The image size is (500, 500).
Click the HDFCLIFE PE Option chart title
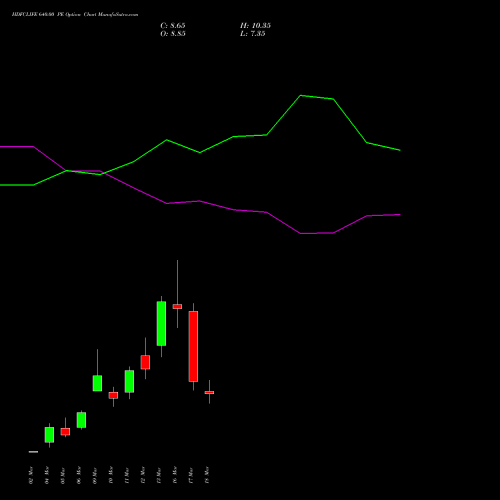point(75,14)
